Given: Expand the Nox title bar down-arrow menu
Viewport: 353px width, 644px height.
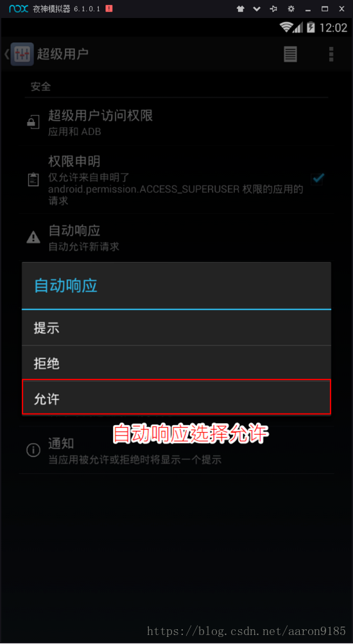Looking at the screenshot, I should click(x=257, y=8).
